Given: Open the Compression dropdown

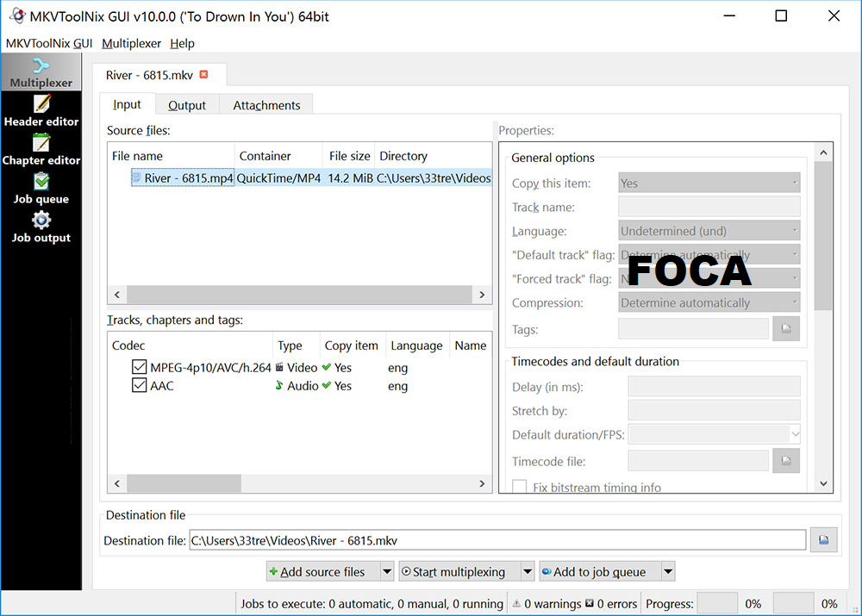Looking at the screenshot, I should pos(709,302).
